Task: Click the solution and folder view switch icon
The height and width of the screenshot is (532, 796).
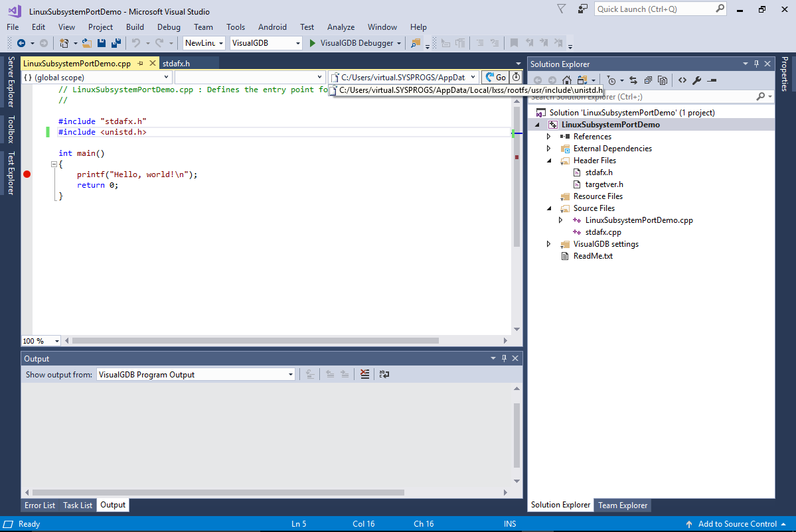Action: click(x=582, y=80)
